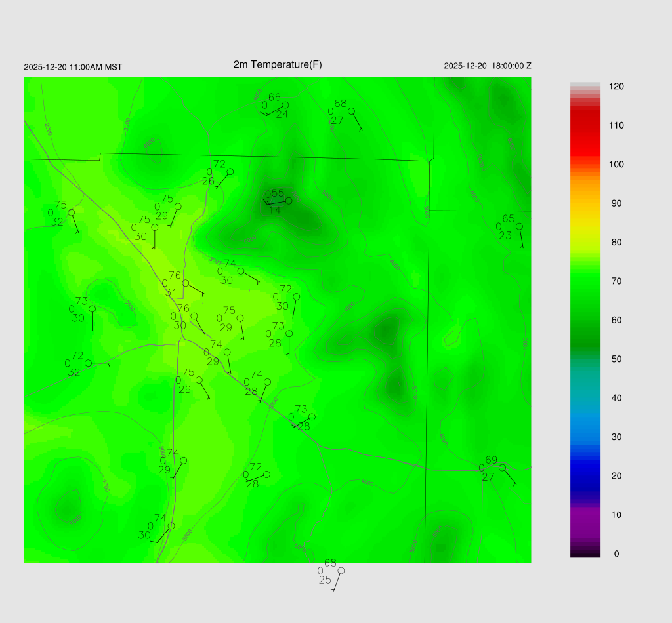Select the station below map reading 68/25

click(341, 571)
